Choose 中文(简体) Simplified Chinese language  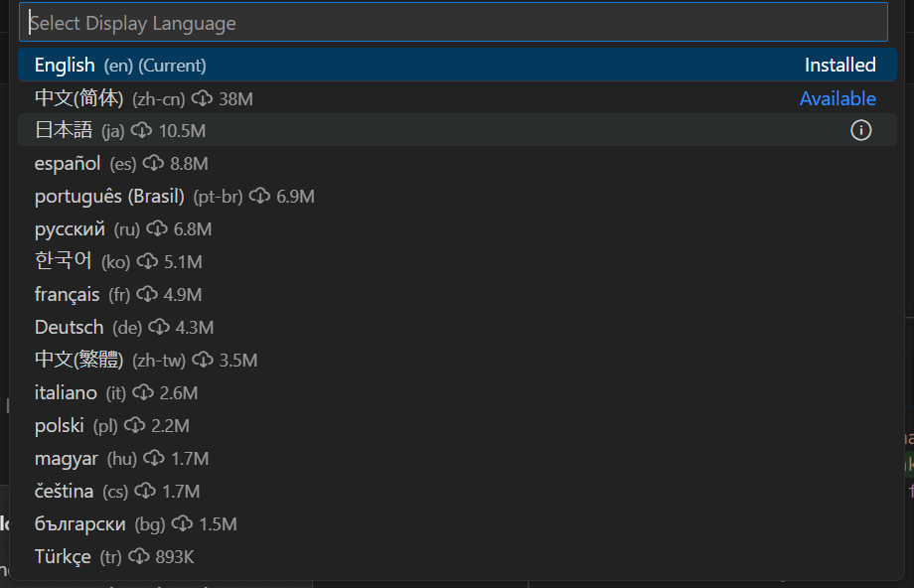click(79, 98)
